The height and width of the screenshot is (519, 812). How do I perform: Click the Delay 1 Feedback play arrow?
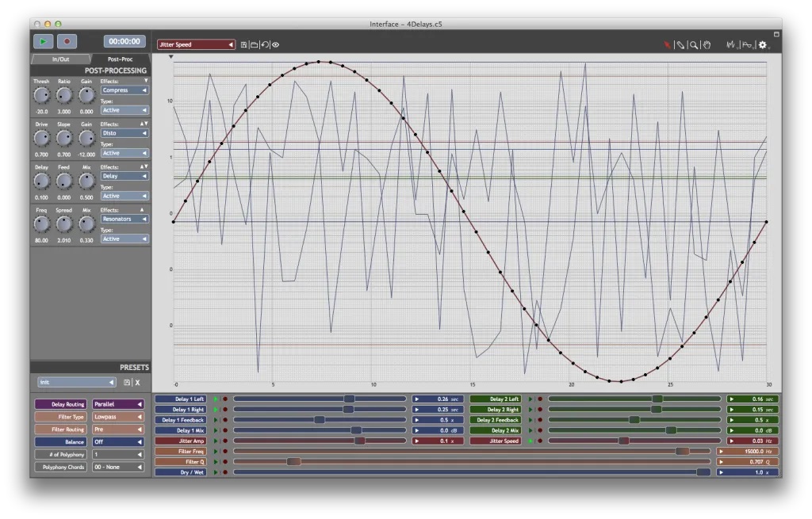pyautogui.click(x=216, y=420)
